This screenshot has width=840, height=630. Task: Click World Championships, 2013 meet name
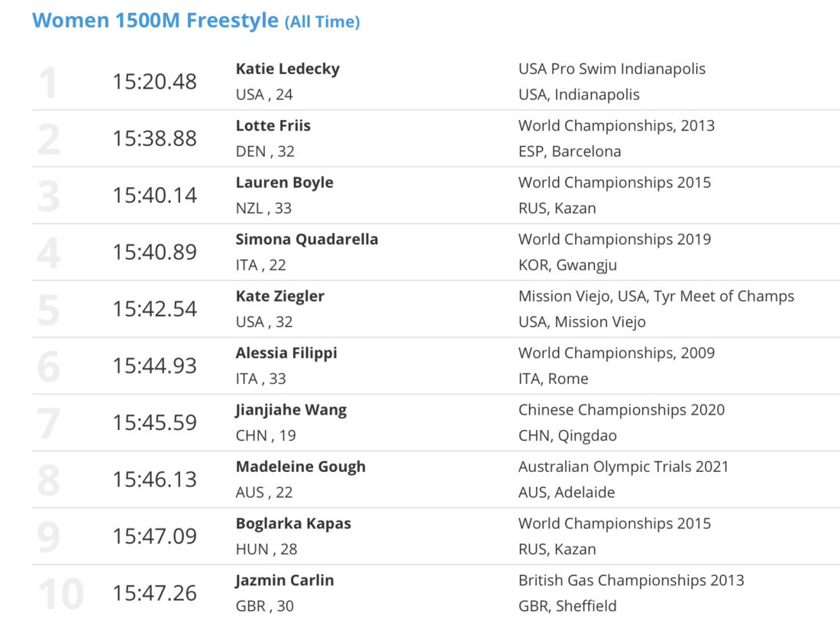[x=616, y=126]
